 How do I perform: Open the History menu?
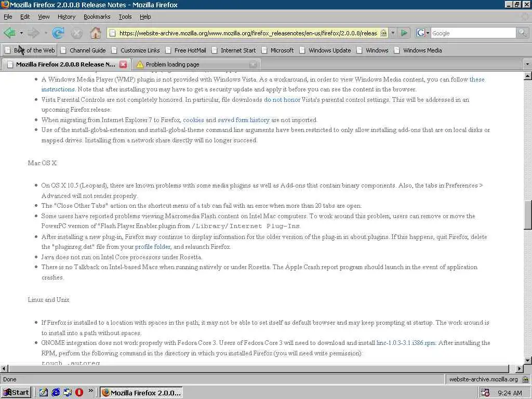(66, 17)
